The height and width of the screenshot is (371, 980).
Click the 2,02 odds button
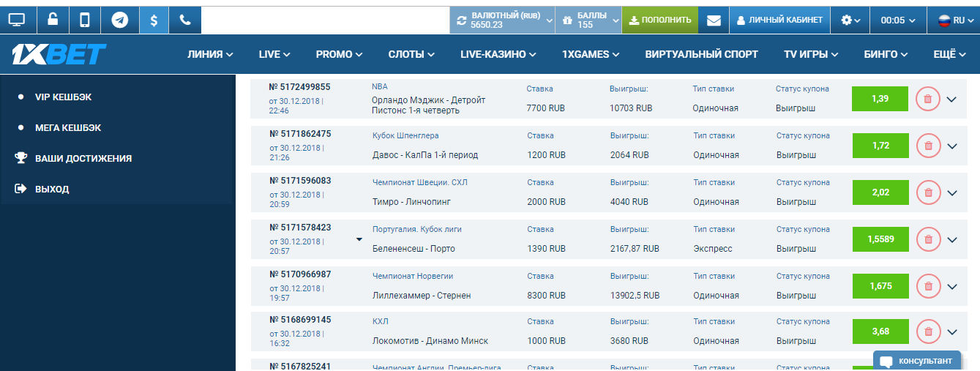tap(880, 192)
